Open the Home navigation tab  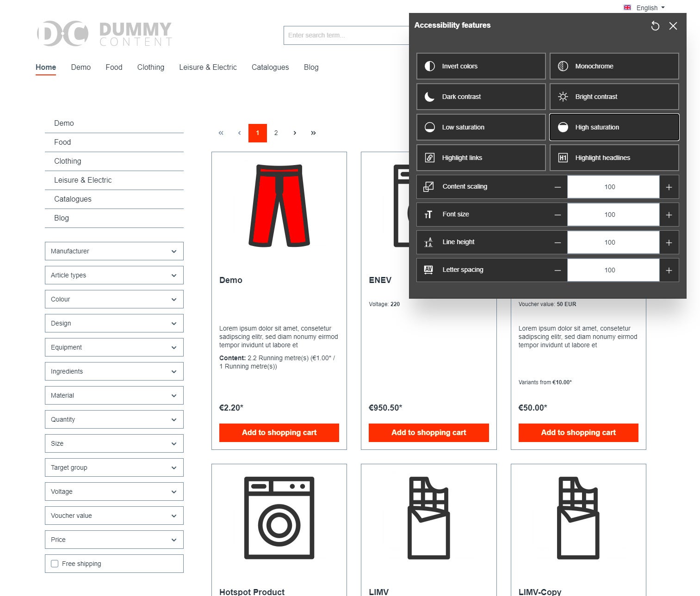click(x=46, y=67)
